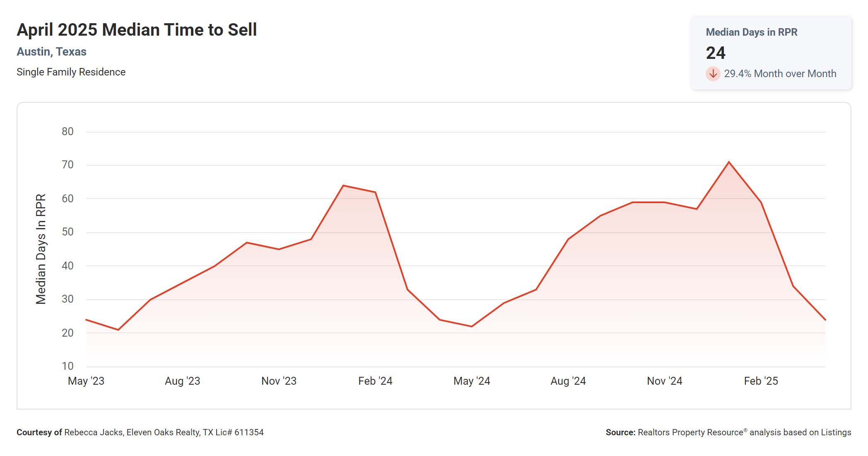Click the Nov '23 x-axis label
This screenshot has height=456, width=868.
pyautogui.click(x=279, y=381)
